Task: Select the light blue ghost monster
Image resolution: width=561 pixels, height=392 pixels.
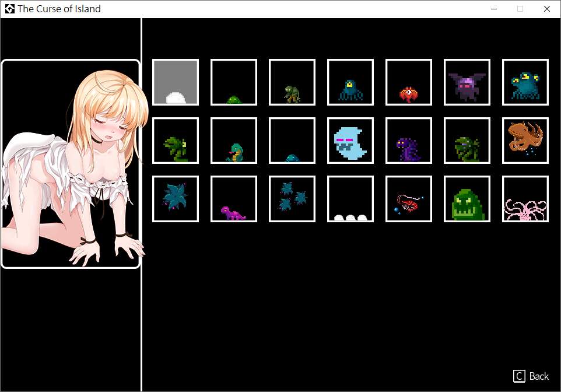Action: pos(350,141)
